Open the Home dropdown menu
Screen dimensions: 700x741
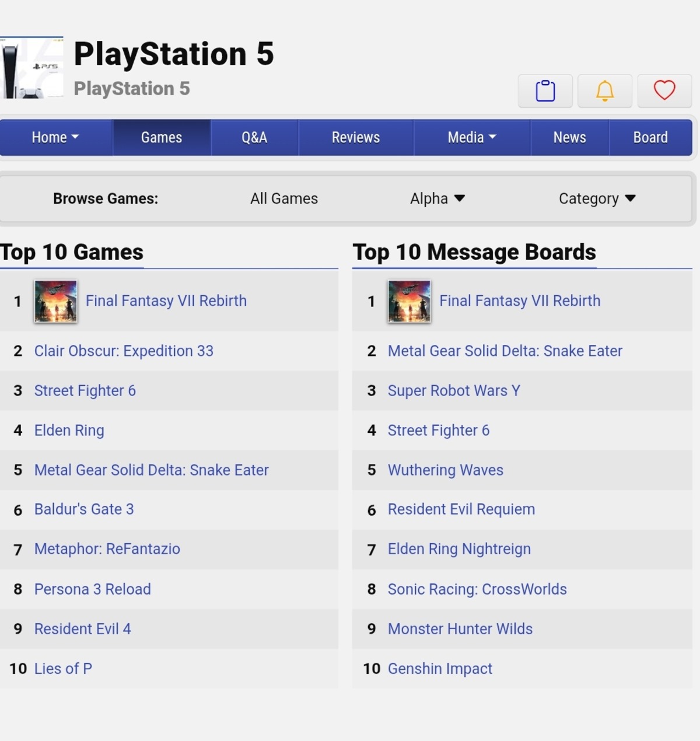[x=55, y=138]
